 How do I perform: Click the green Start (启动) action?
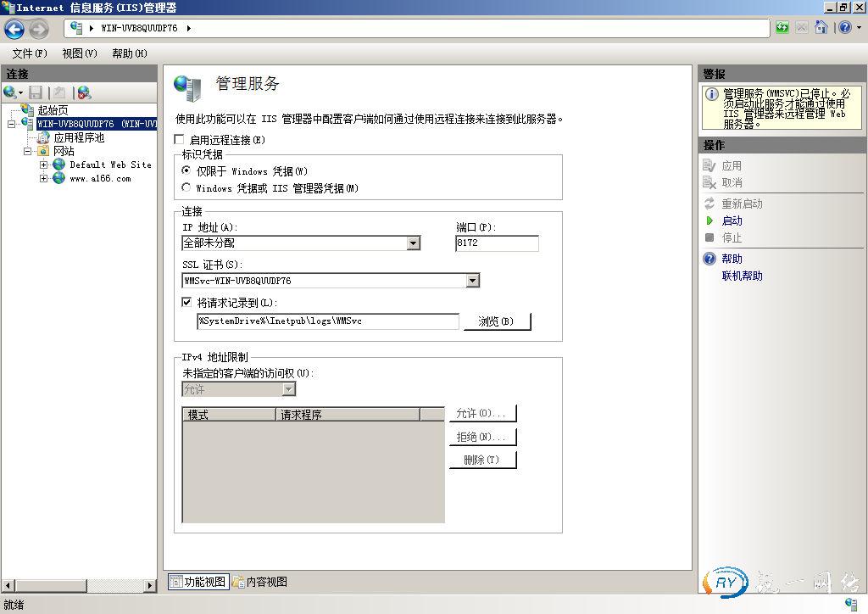(x=731, y=220)
